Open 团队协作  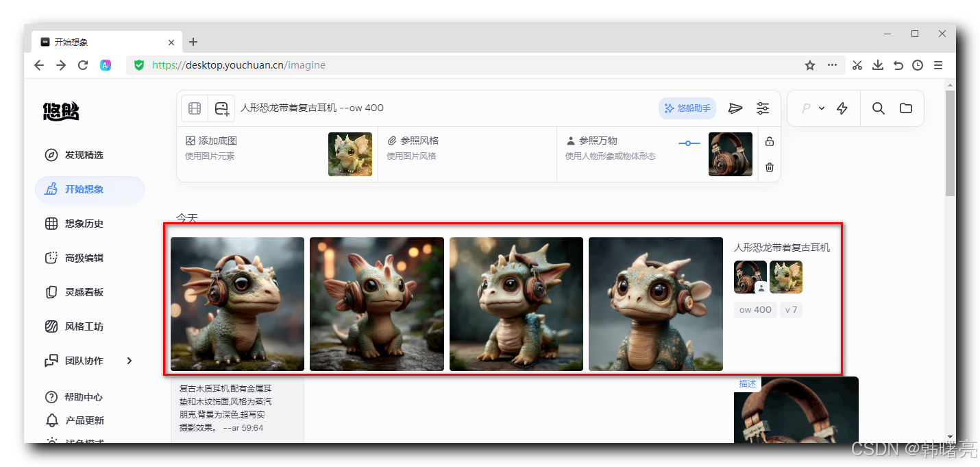coord(84,361)
